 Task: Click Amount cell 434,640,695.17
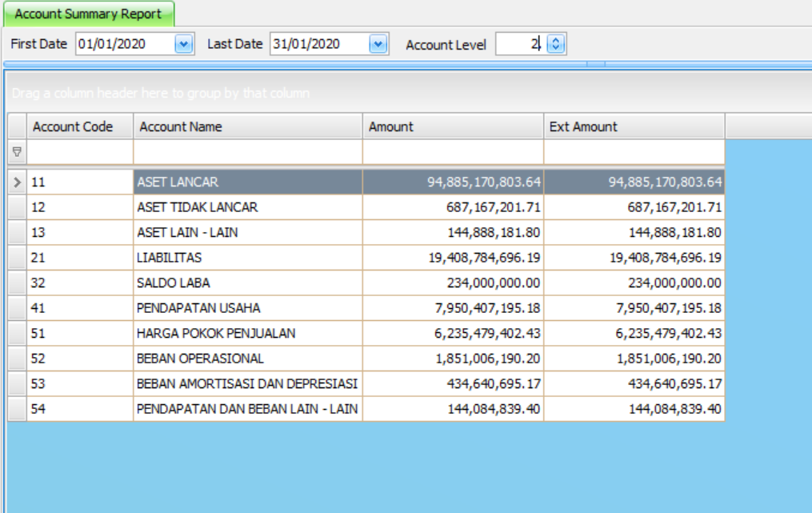tap(453, 383)
